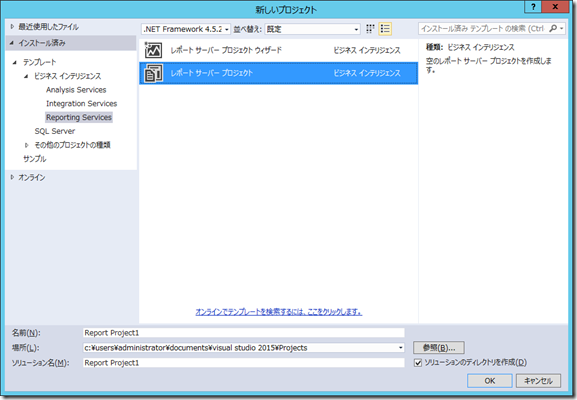
Task: Click OK to create the project
Action: (x=489, y=381)
